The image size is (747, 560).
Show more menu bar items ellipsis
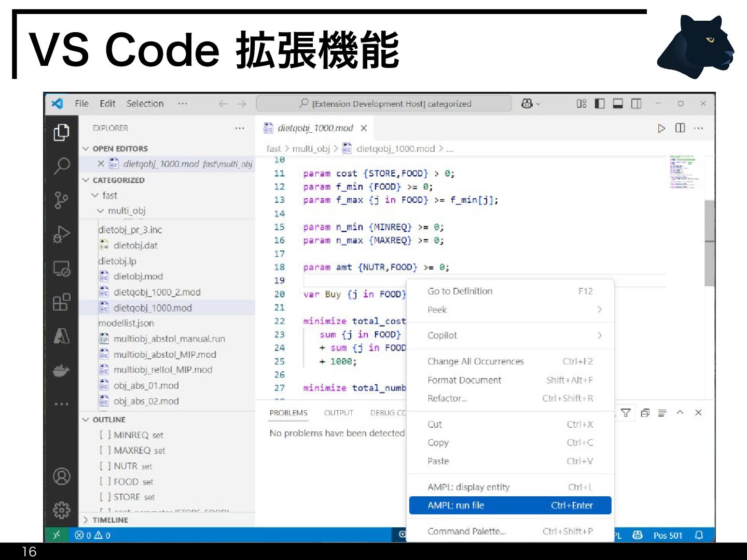coord(182,104)
